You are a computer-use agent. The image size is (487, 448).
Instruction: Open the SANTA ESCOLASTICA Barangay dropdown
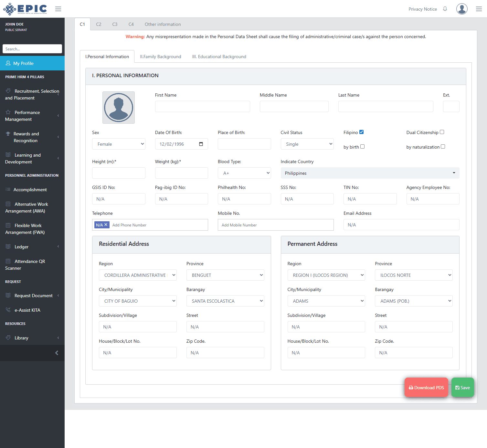[225, 301]
